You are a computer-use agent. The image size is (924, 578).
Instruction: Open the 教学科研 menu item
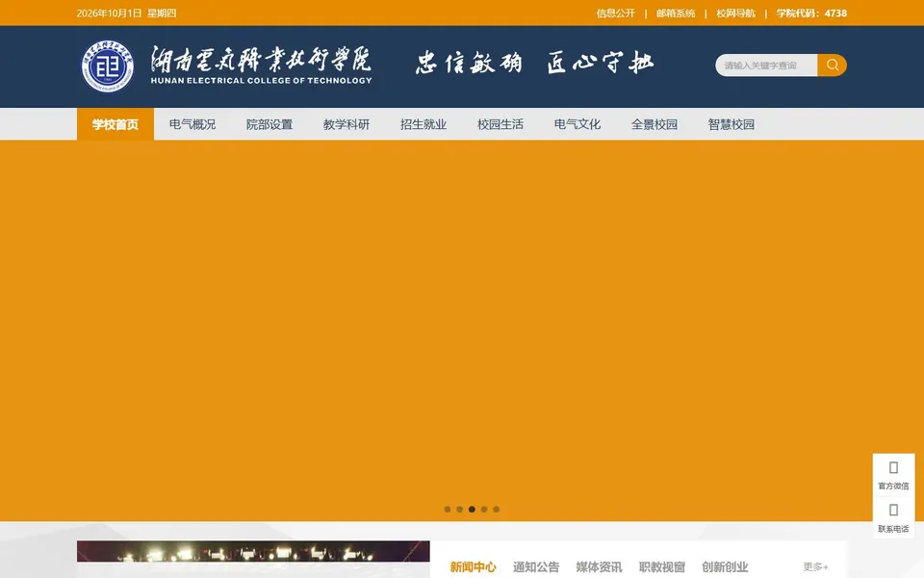tap(346, 124)
